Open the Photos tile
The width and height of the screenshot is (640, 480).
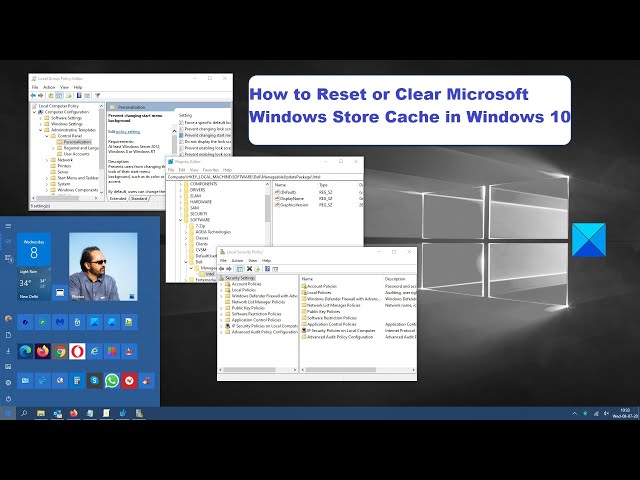[x=103, y=267]
